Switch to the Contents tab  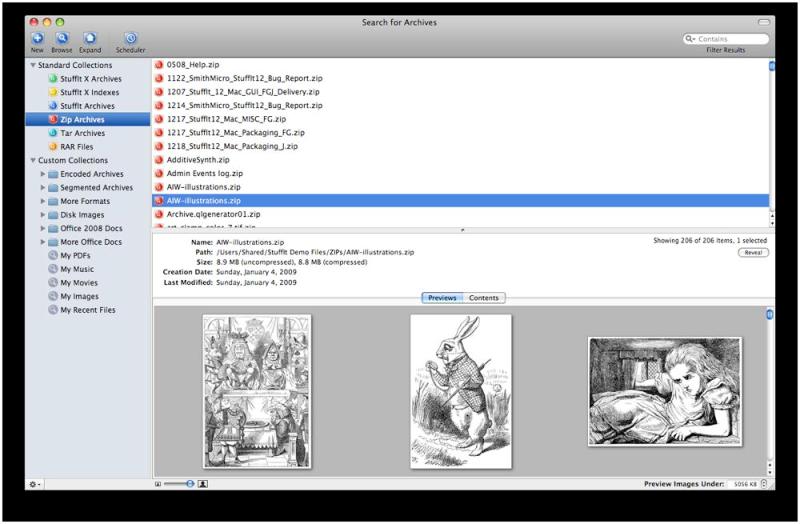pos(484,298)
